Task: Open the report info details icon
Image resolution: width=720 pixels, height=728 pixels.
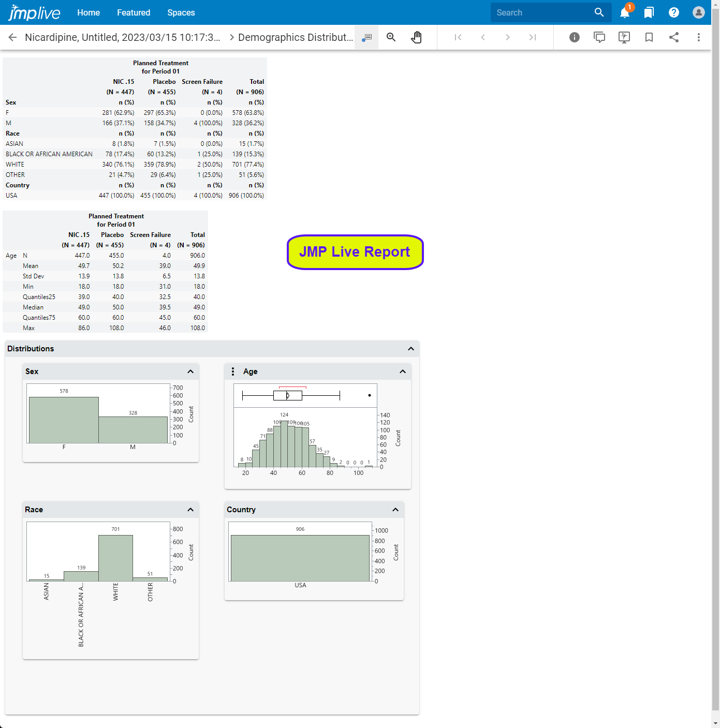Action: [575, 37]
